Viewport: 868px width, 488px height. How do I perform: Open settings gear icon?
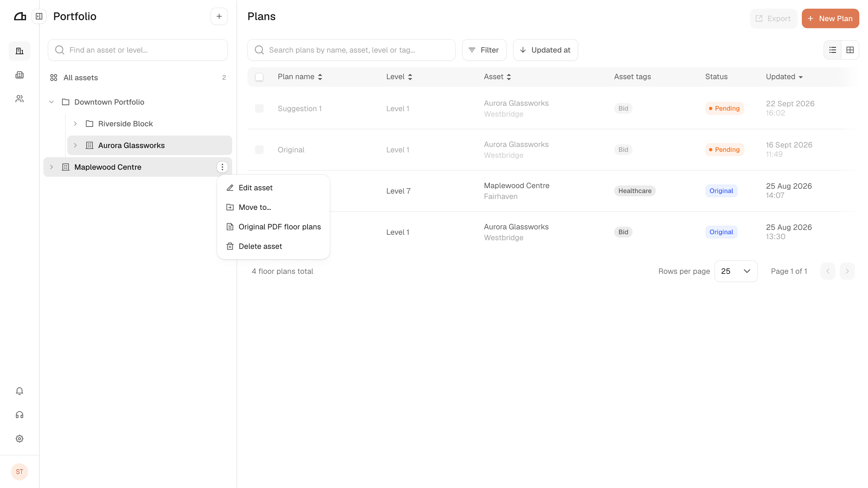(x=20, y=438)
